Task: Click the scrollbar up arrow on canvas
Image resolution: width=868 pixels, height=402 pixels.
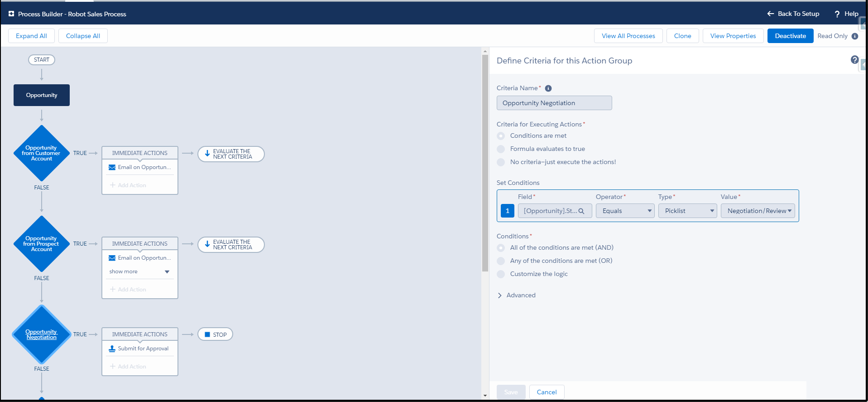Action: click(485, 51)
